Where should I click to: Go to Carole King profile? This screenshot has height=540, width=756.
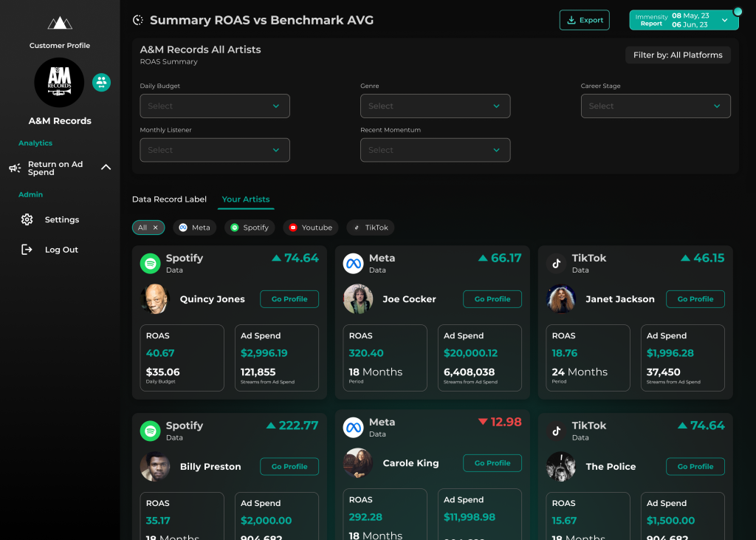pyautogui.click(x=492, y=462)
